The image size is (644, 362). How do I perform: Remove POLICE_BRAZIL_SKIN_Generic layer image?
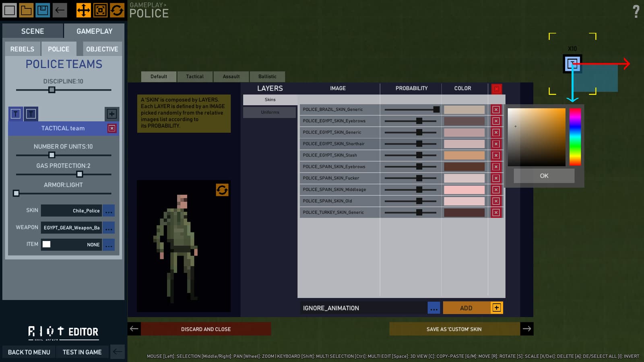click(x=496, y=109)
